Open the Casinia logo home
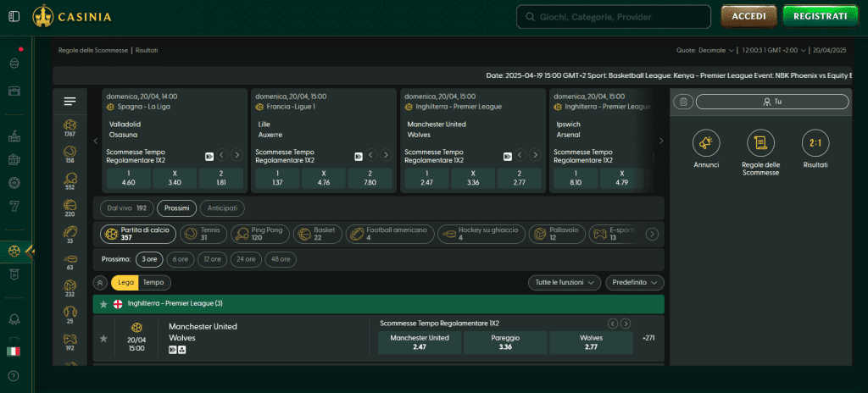Viewport: 868px width, 393px height. tap(72, 17)
